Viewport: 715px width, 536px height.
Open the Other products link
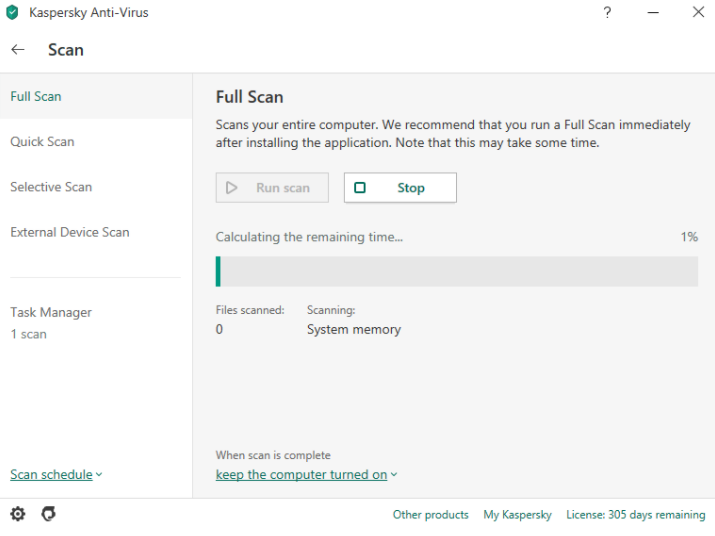click(430, 515)
